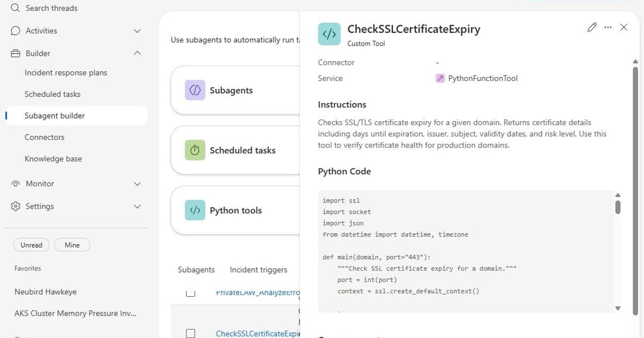Screen dimensions: 644x338
Task: Open the ellipsis more-options menu
Action: pos(608,27)
